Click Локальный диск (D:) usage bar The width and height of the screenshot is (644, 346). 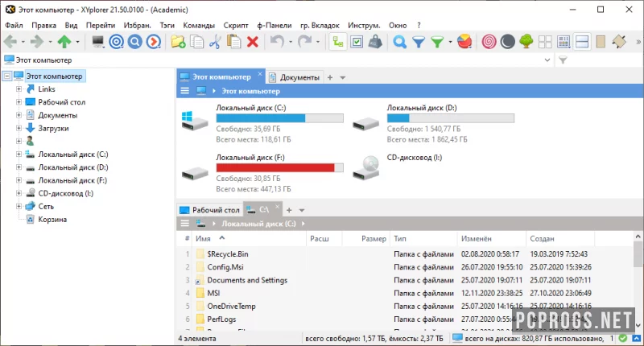tap(451, 118)
